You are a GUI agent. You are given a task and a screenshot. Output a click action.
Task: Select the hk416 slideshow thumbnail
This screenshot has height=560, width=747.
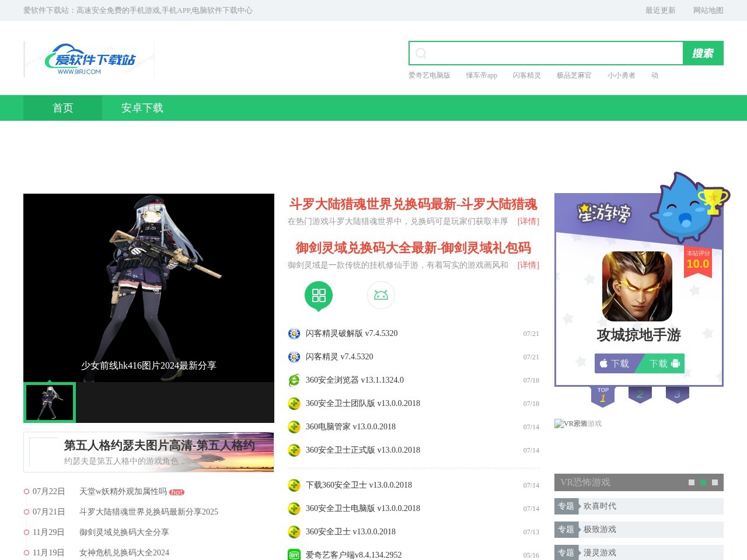(x=50, y=402)
